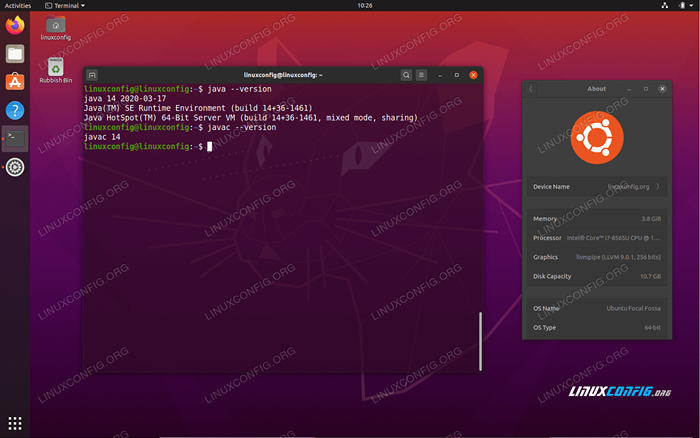Screen dimensions: 700x438
Task: Select the Terminal icon in dock
Action: (15, 139)
